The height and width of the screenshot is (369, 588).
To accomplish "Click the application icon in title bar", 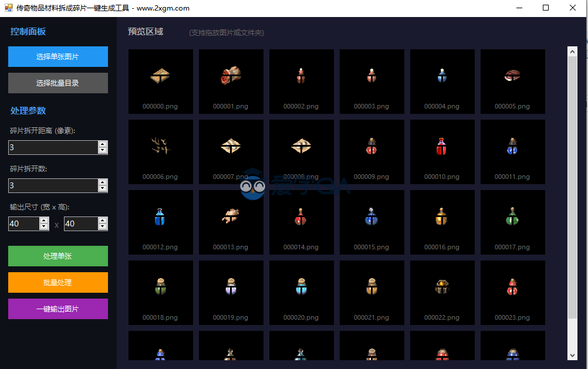I will click(9, 8).
